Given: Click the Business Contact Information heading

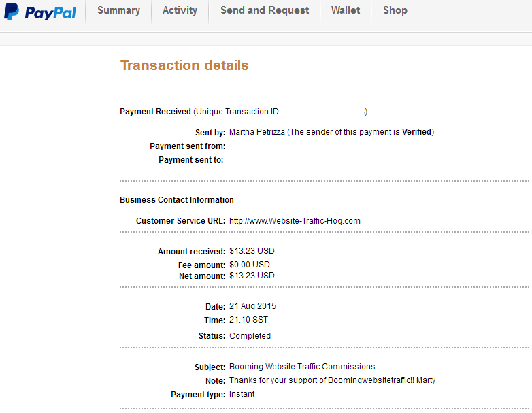Looking at the screenshot, I should click(x=177, y=200).
